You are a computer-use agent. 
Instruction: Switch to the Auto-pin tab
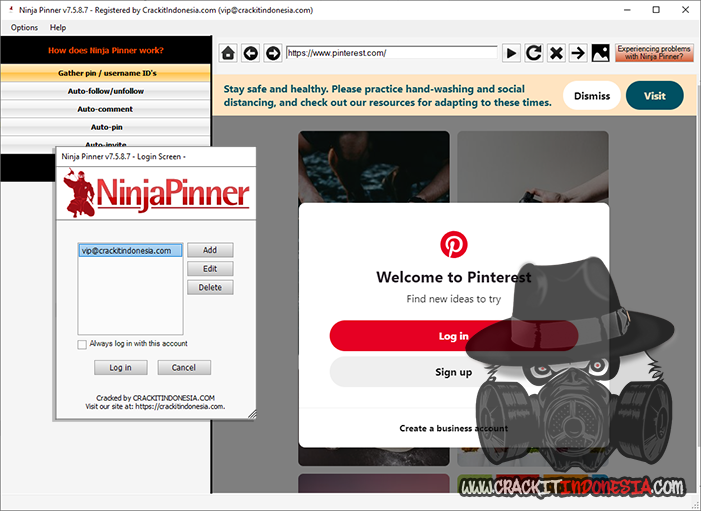point(106,127)
